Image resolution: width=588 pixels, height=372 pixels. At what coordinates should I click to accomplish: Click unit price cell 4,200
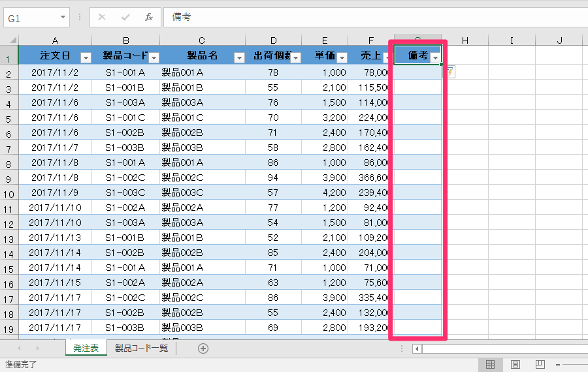click(325, 192)
